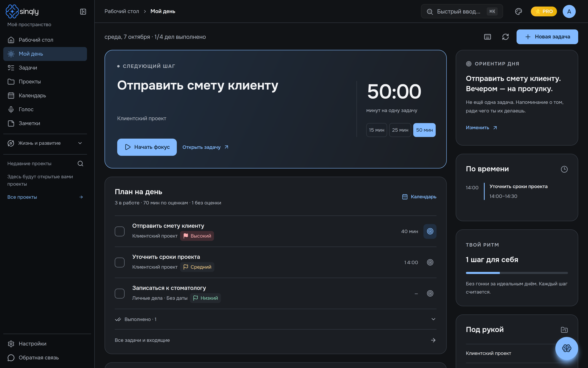
Task: Open Задачи in the sidebar
Action: pyautogui.click(x=45, y=68)
